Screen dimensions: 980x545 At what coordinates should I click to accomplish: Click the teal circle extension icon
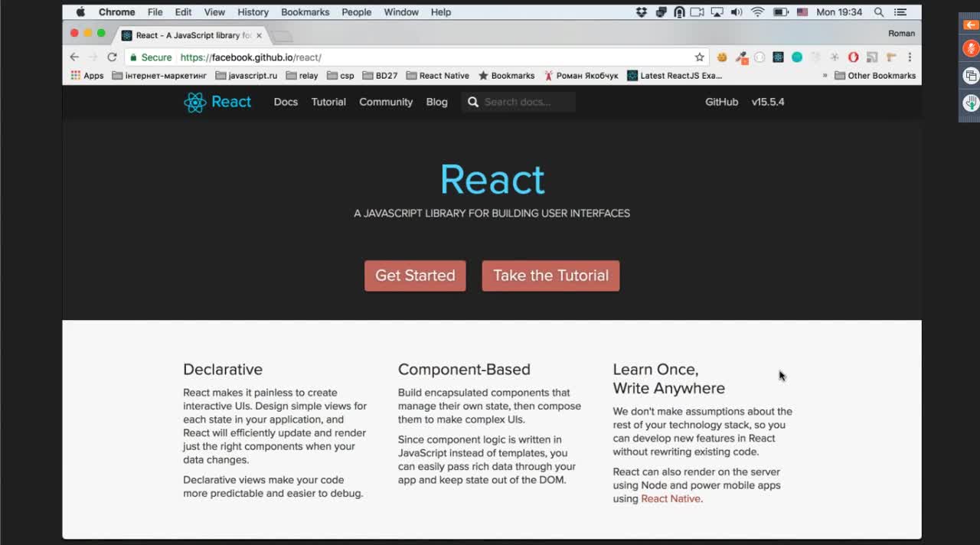797,57
